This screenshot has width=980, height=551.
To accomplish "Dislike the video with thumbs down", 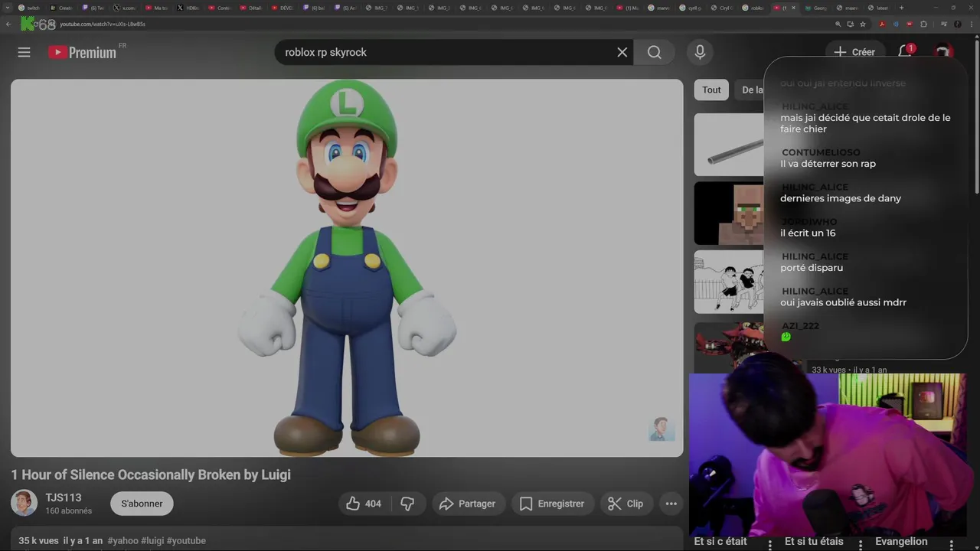I will [407, 504].
